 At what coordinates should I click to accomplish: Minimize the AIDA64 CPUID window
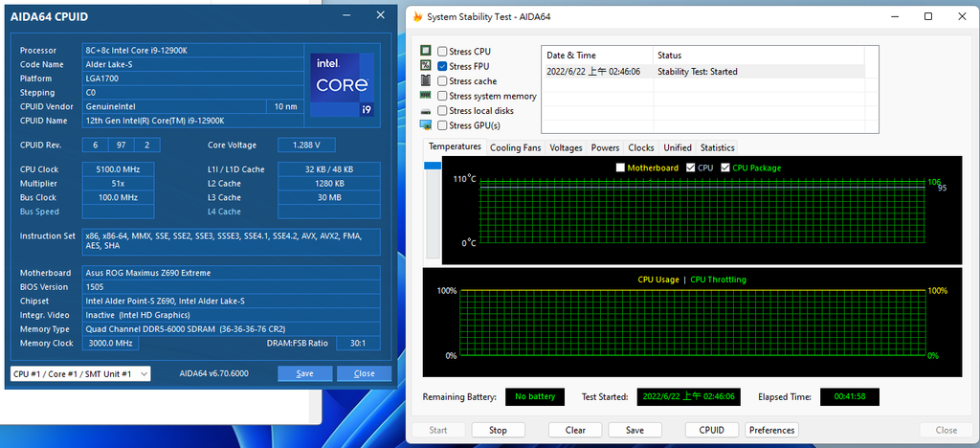pos(348,15)
